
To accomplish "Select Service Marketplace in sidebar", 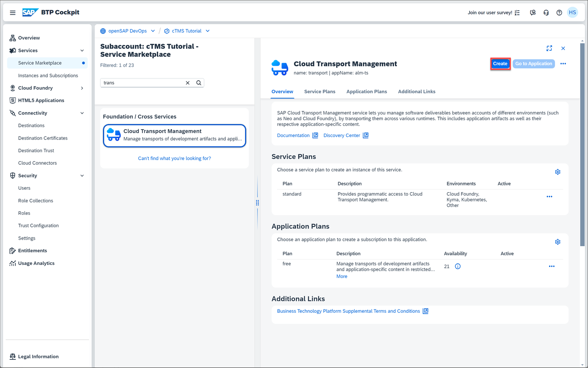I will pyautogui.click(x=47, y=63).
